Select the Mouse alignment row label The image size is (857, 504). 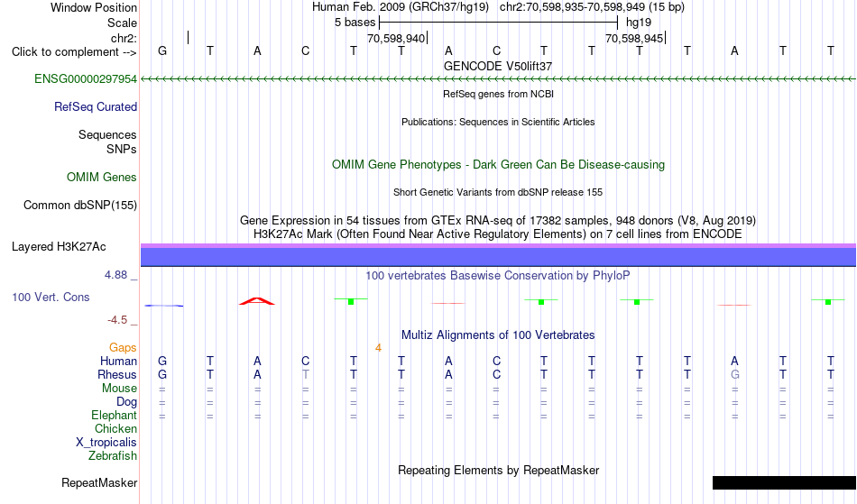pyautogui.click(x=119, y=388)
